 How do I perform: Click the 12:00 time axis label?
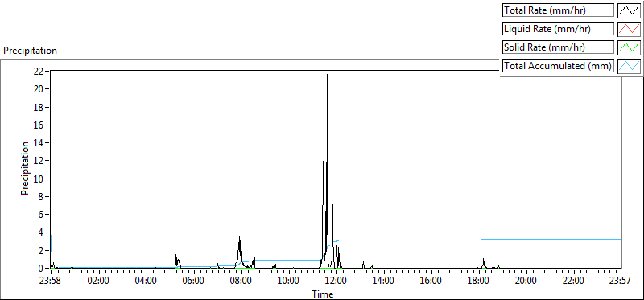(336, 282)
